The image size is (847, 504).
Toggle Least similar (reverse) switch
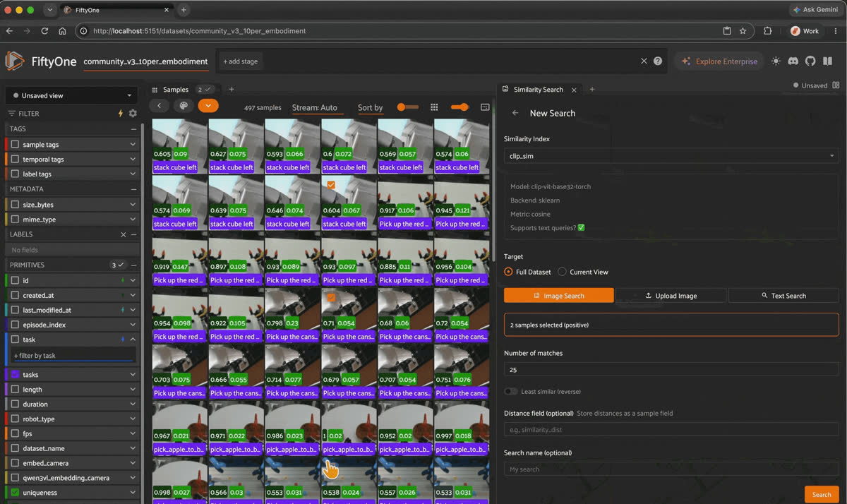point(510,391)
